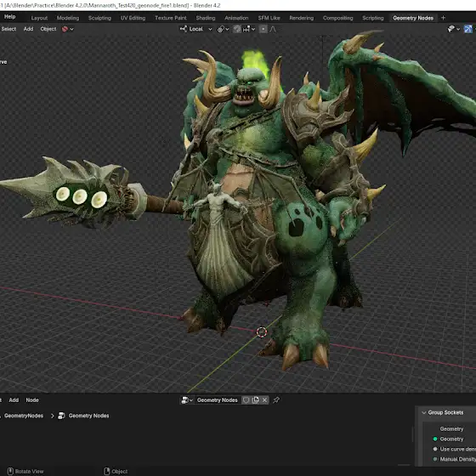Select the Geometry Nodes workspace tab
Screen dimensions: 476x476
click(413, 18)
